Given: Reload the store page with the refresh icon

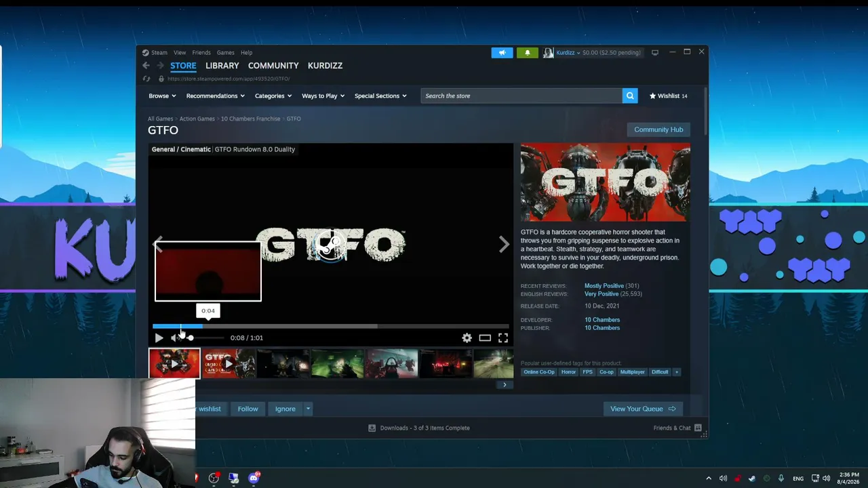Looking at the screenshot, I should 146,79.
